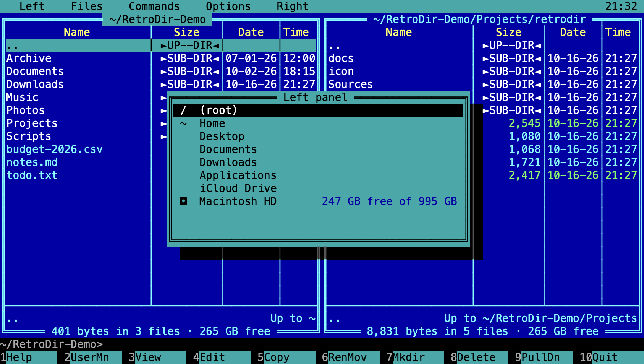Choose Documents in the Left panel dialog list
644x364 pixels.
[x=318, y=149]
